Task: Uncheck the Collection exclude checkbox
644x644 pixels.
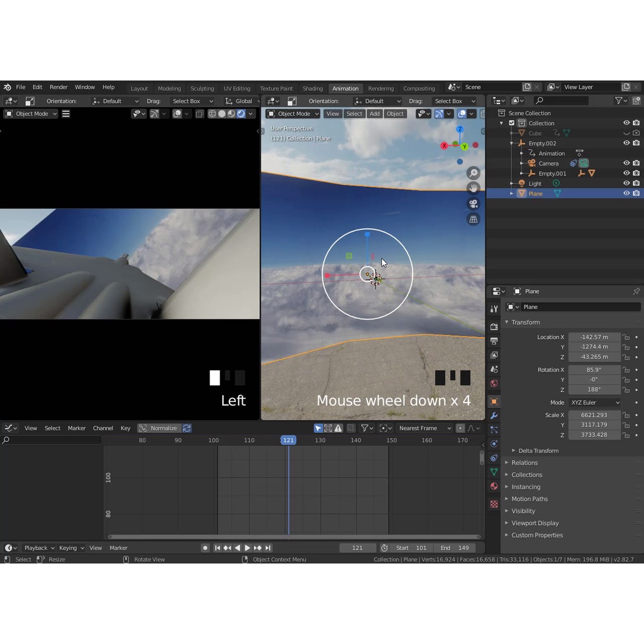Action: (511, 123)
